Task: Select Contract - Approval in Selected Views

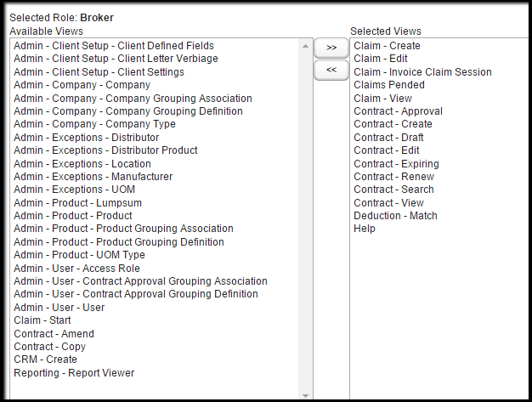Action: point(398,111)
